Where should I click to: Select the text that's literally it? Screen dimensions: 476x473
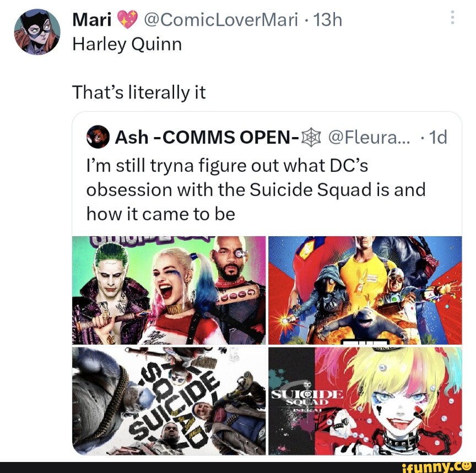140,92
